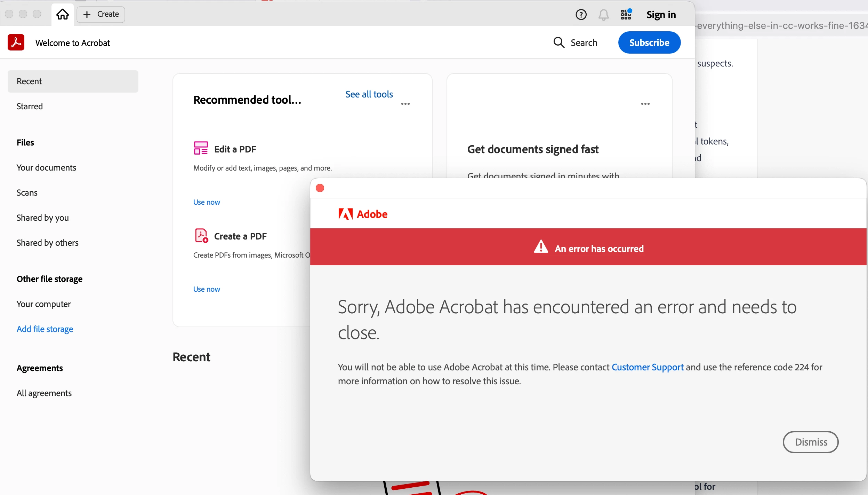
Task: Open the Help question mark icon
Action: (581, 15)
